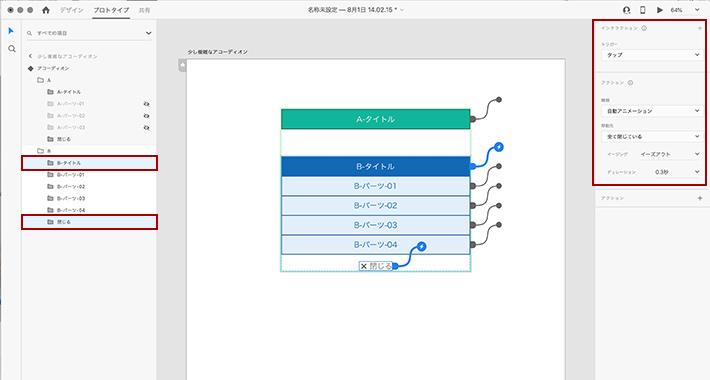Select the 閉じる layer under group B
The image size is (710, 380).
(89, 222)
